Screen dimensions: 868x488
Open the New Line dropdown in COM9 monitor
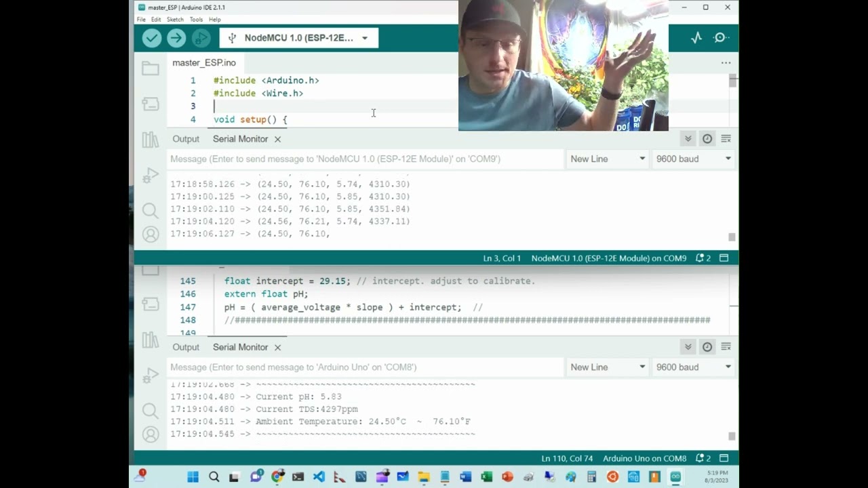pyautogui.click(x=607, y=159)
